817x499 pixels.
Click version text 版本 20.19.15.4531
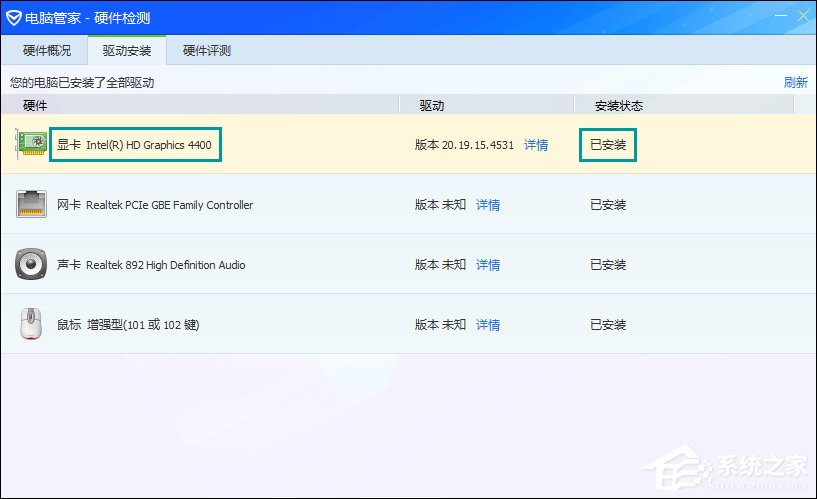point(464,145)
